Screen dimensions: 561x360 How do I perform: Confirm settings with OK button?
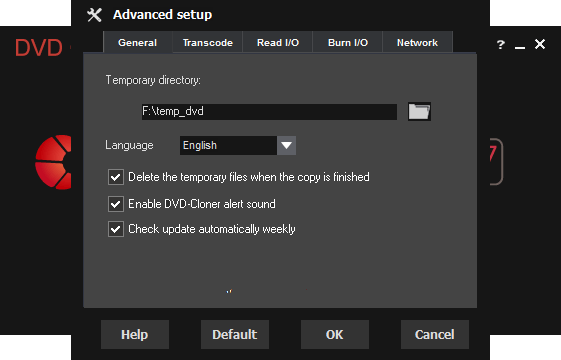coord(335,335)
